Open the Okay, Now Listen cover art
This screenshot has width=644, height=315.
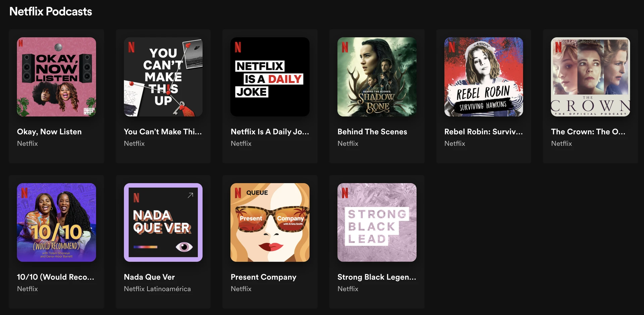pos(56,77)
